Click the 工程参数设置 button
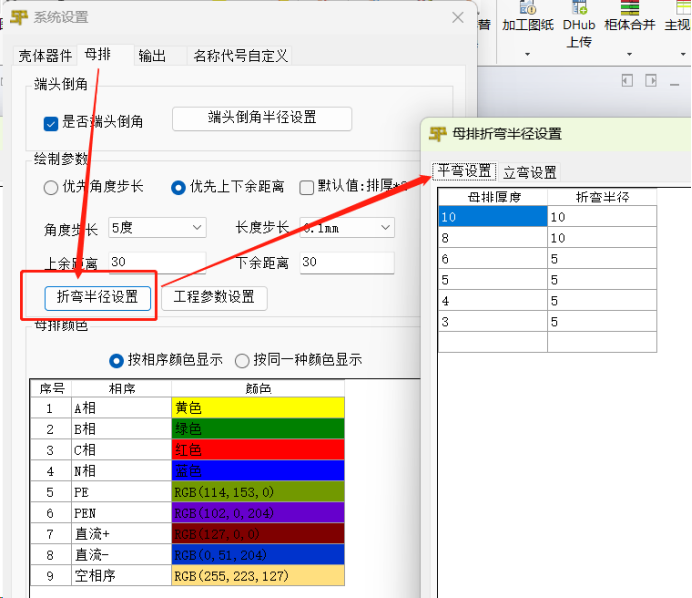 [x=214, y=298]
